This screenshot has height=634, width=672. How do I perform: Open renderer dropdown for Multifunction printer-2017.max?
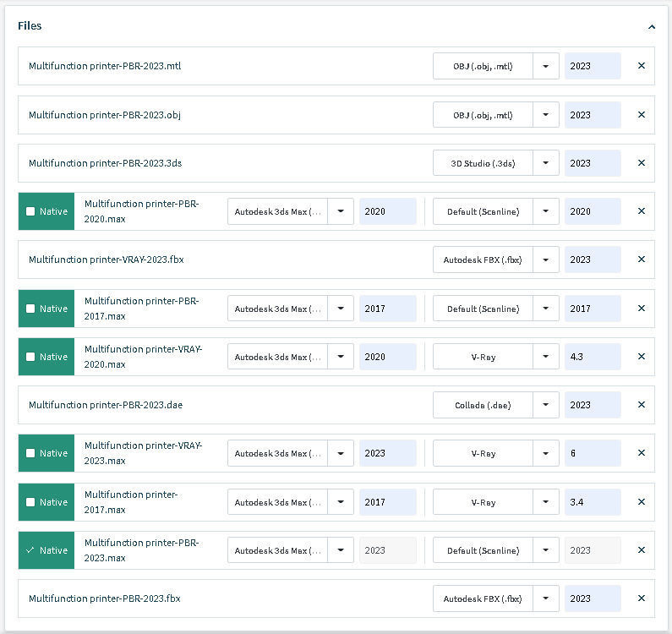546,502
